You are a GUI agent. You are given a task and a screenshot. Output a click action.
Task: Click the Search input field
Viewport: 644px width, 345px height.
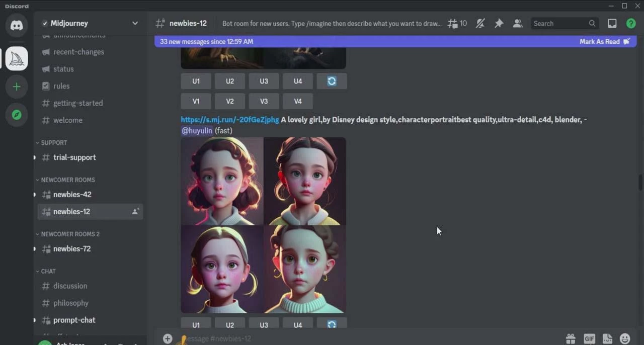pyautogui.click(x=559, y=24)
